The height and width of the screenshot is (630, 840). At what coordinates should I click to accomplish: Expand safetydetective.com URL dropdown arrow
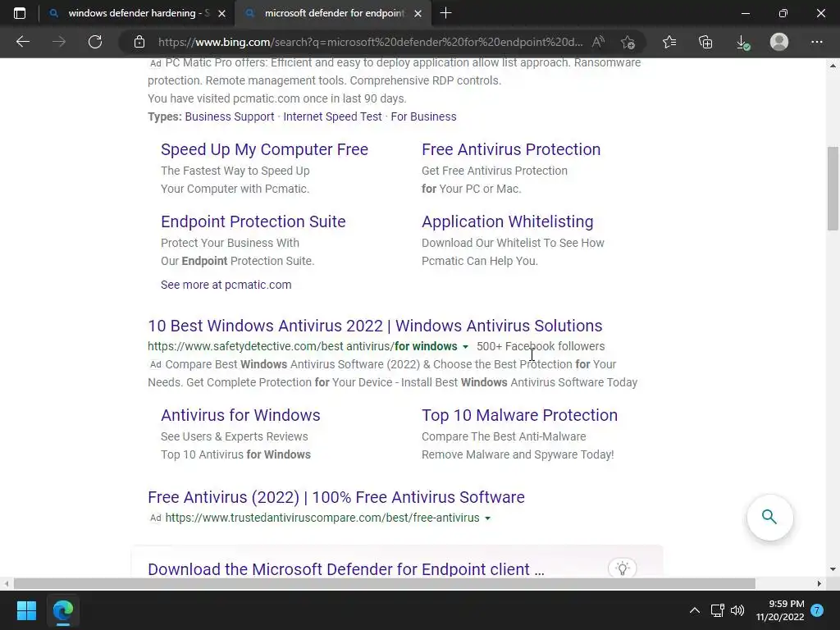[x=466, y=347]
